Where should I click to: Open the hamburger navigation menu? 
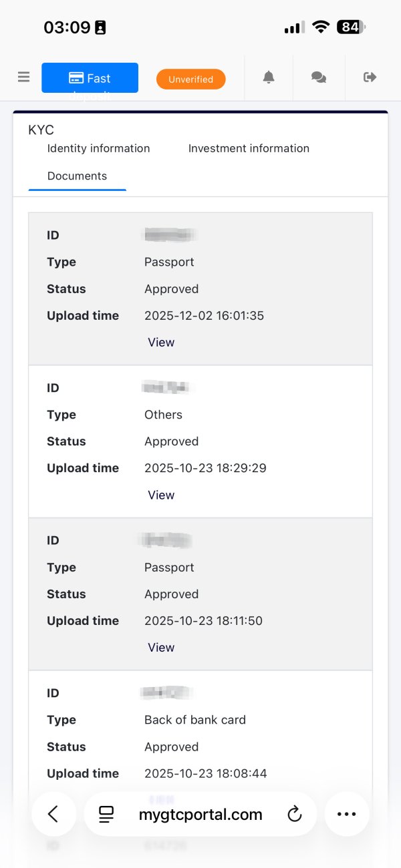(x=24, y=77)
